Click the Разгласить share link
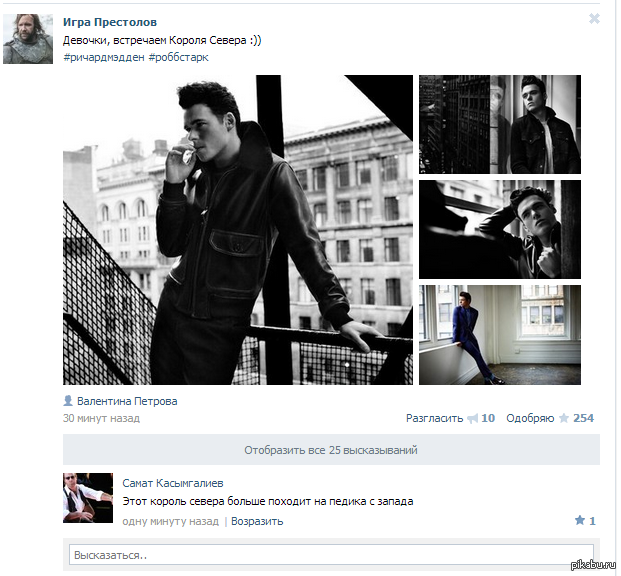Screen dimensions: 621x576 434,418
